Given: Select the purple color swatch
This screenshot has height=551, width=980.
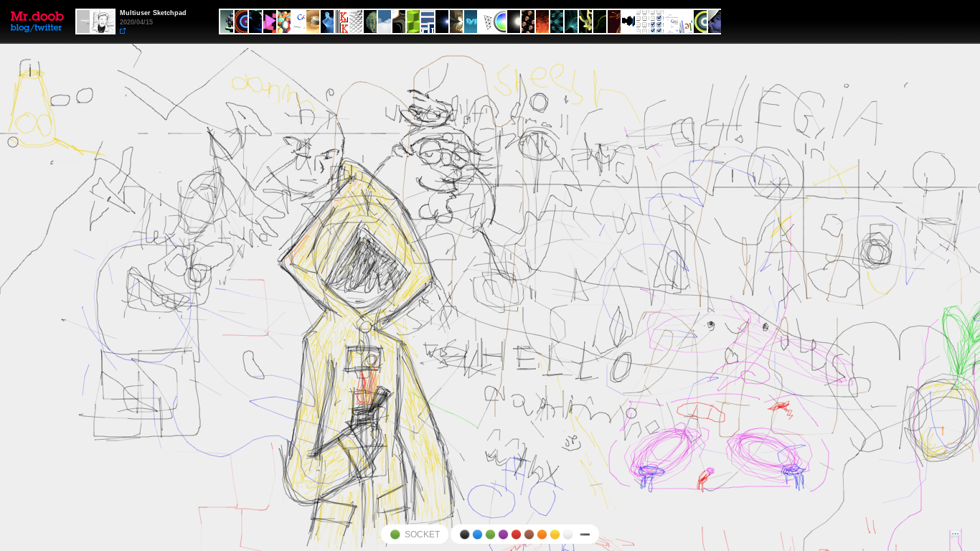Looking at the screenshot, I should (503, 534).
